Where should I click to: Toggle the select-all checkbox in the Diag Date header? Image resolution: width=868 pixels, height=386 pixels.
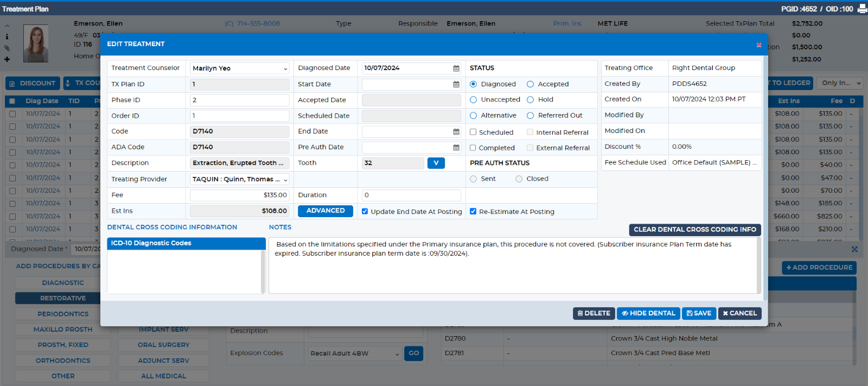click(12, 102)
